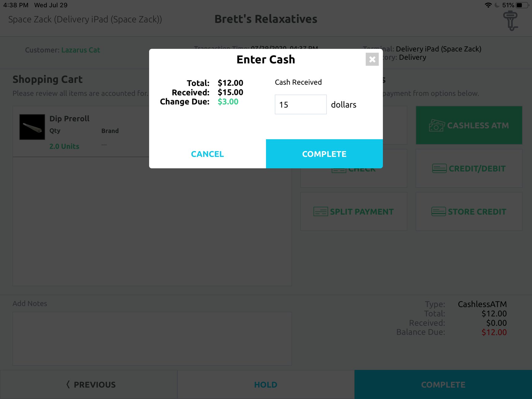Image resolution: width=532 pixels, height=399 pixels.
Task: Click the 2.0 Units quantity label
Action: tap(64, 146)
